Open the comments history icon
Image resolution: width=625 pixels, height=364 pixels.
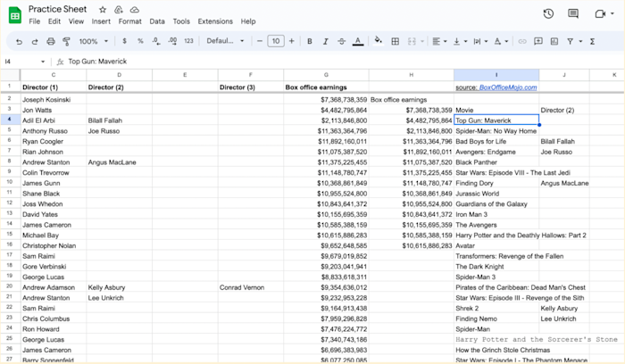[x=573, y=13]
